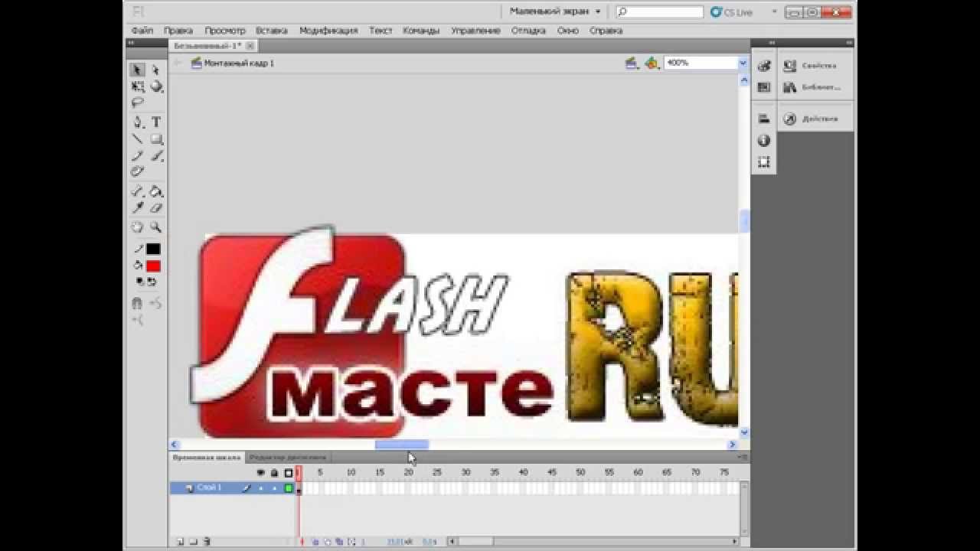Open the Окно menu
This screenshot has width=980, height=551.
point(568,31)
